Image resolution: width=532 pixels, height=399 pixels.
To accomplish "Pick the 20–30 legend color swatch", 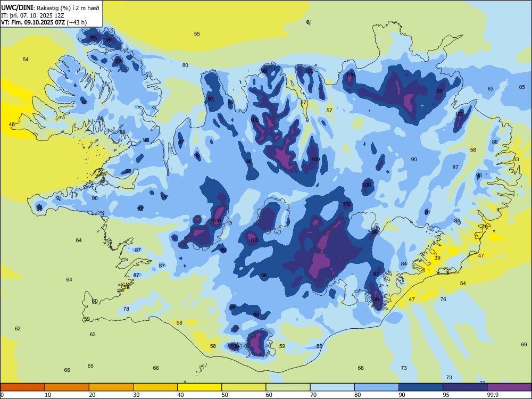I will click(x=111, y=387).
